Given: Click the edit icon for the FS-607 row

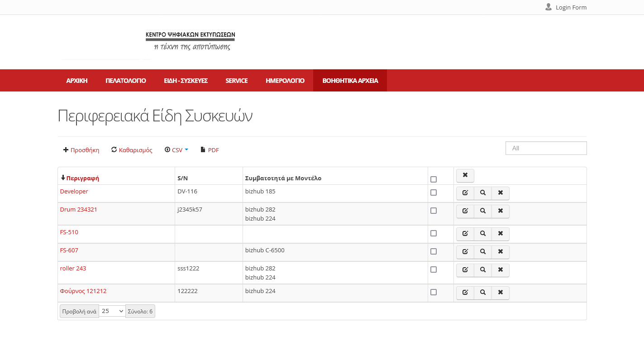Looking at the screenshot, I should (x=465, y=252).
